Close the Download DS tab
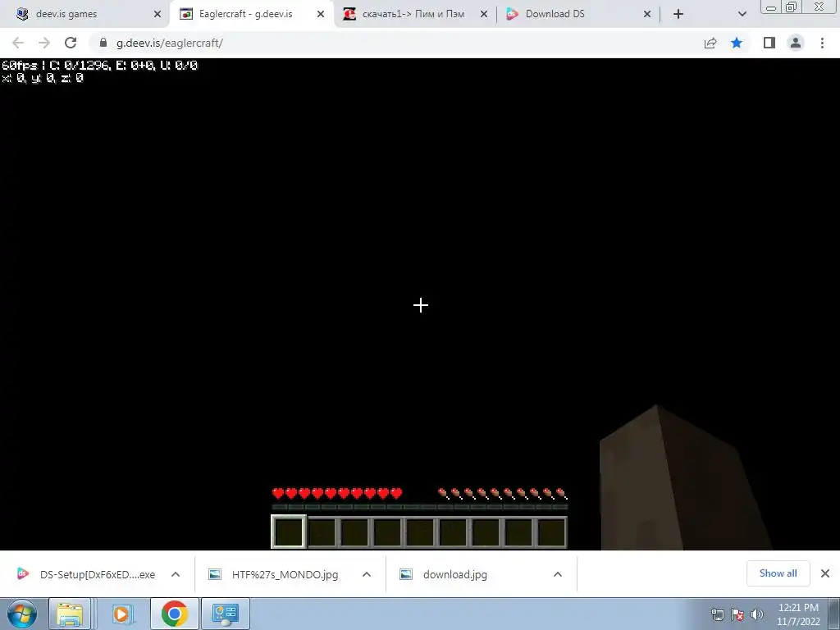This screenshot has height=630, width=840. [647, 15]
